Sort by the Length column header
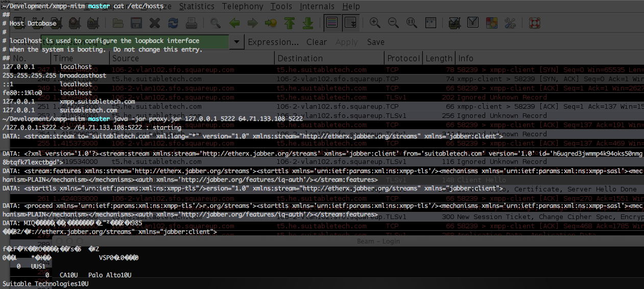Screen dimensions: 644x289 click(439, 58)
